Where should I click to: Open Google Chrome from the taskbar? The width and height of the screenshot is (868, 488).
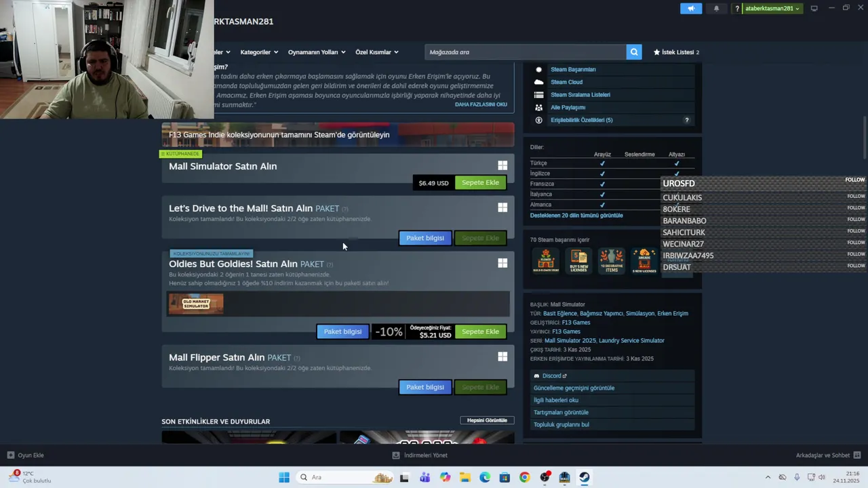coord(524,477)
